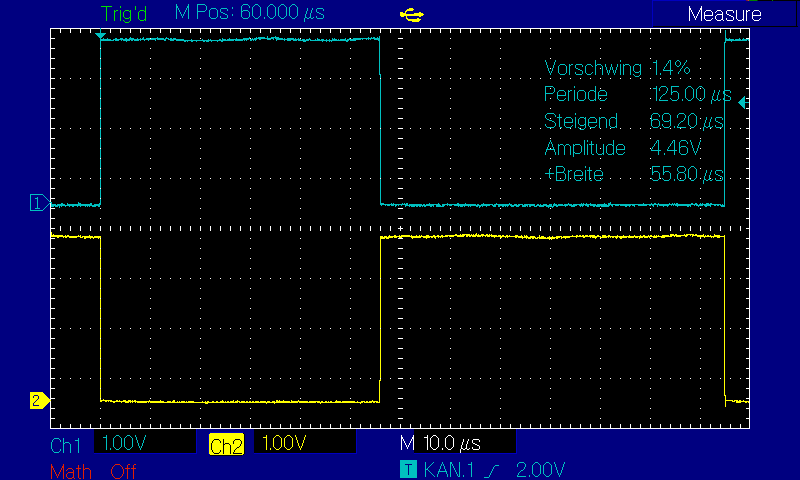Click the trigger position arrow at top
800x480 pixels.
100,35
